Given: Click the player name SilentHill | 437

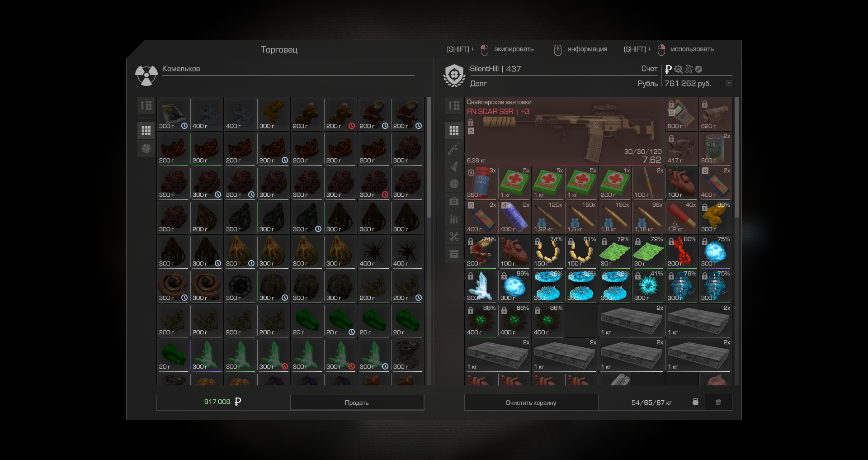Looking at the screenshot, I should click(495, 69).
